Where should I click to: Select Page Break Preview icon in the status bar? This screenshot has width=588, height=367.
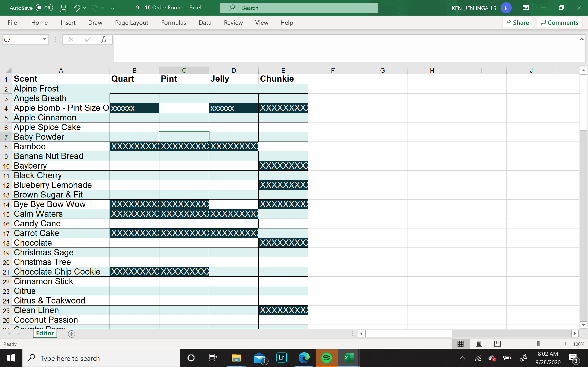497,344
